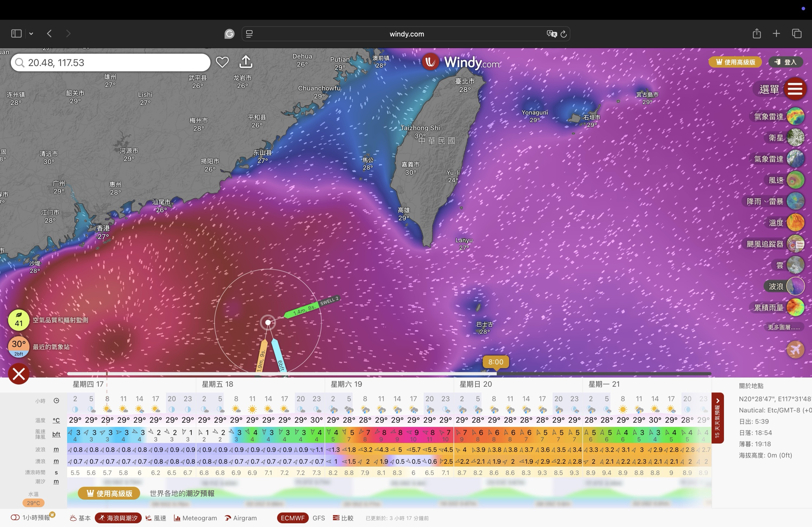The height and width of the screenshot is (527, 812).
Task: Click the airplane icon on the map
Action: pyautogui.click(x=795, y=350)
